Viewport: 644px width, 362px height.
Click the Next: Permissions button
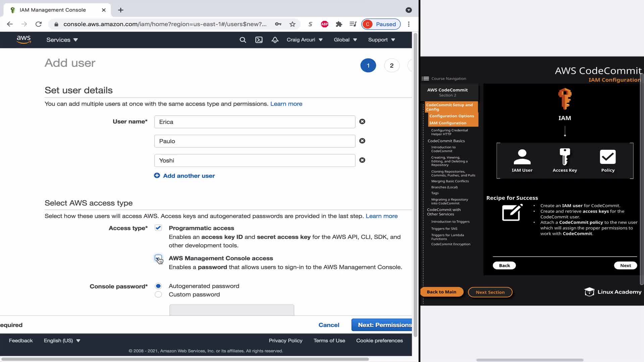click(x=382, y=325)
